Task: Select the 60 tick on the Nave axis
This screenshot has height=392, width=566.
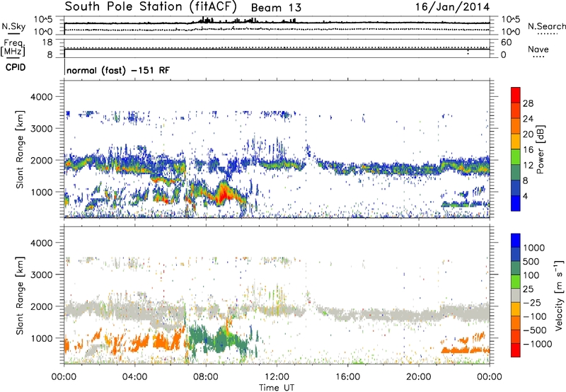Action: click(507, 42)
